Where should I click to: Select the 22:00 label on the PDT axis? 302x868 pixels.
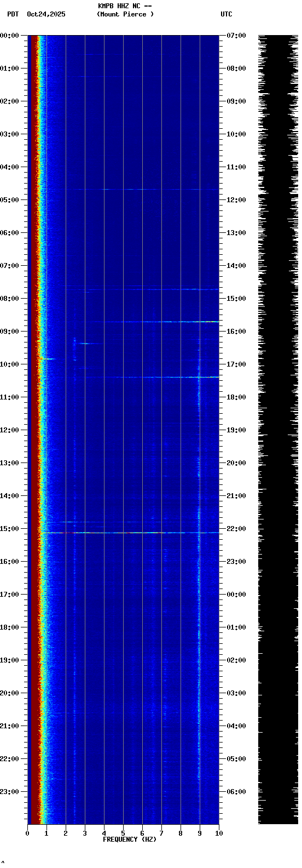tap(9, 759)
